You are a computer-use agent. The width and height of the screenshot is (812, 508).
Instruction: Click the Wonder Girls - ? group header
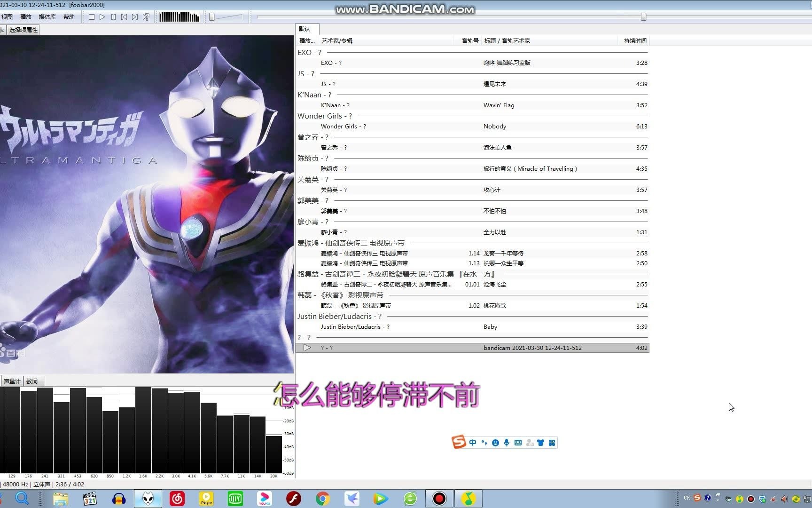(472, 116)
